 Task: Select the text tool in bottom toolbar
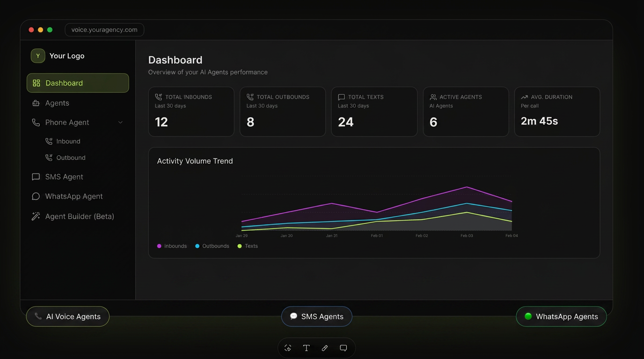tap(306, 348)
